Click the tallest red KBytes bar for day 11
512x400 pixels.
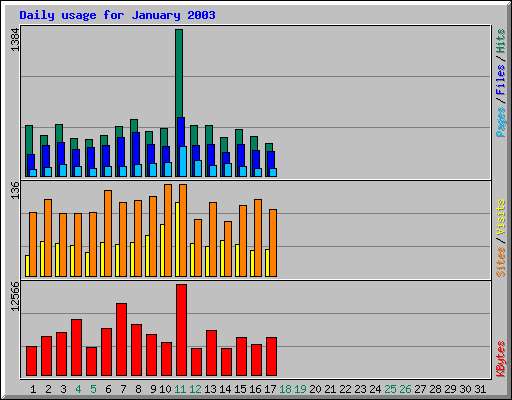(x=181, y=330)
